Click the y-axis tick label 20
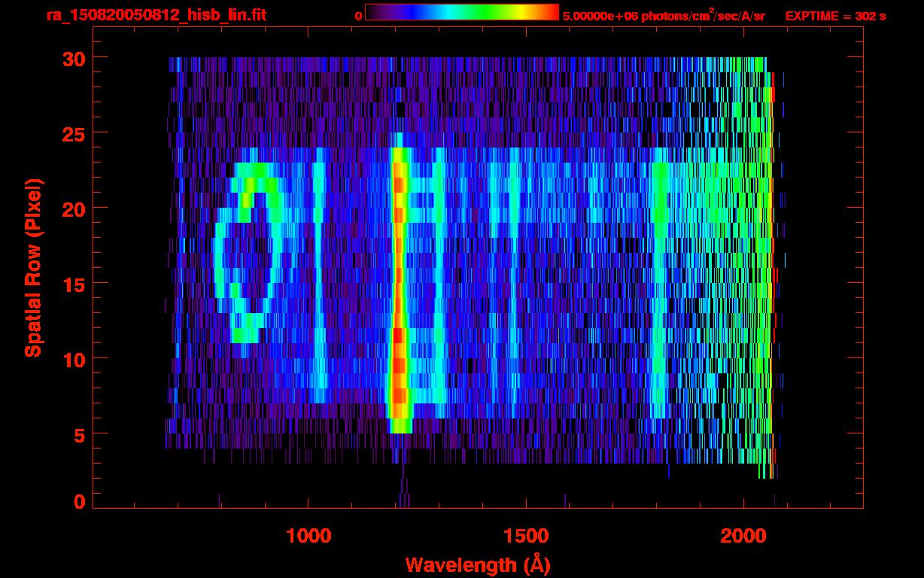 (73, 208)
